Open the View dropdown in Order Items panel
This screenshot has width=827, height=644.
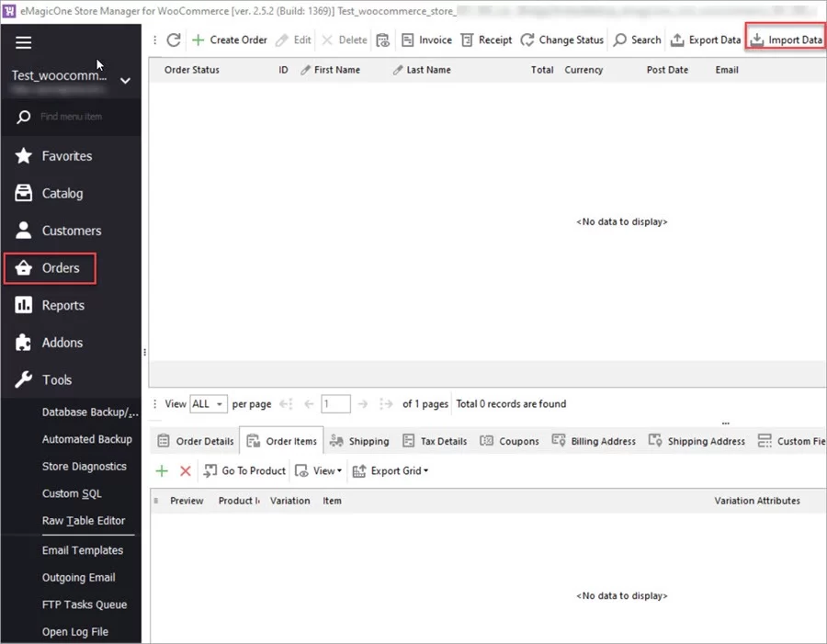319,470
